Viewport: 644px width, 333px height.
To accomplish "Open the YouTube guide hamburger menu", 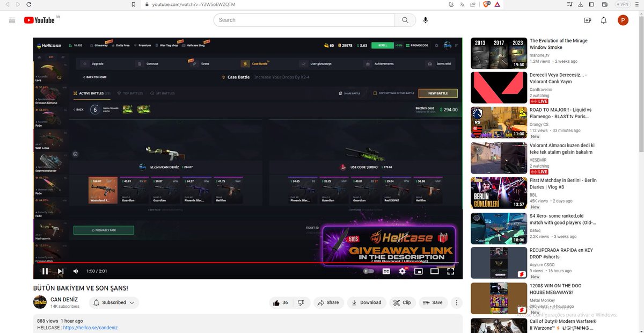I will pyautogui.click(x=12, y=20).
